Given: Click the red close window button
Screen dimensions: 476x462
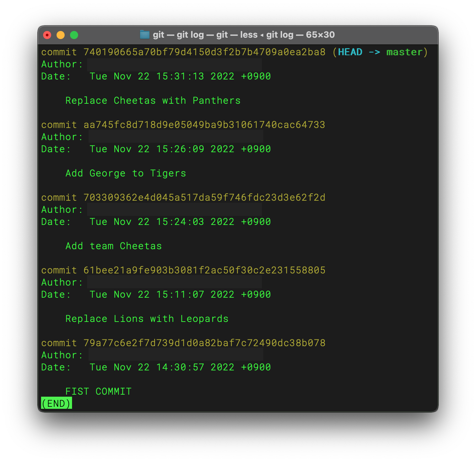Looking at the screenshot, I should [47, 35].
